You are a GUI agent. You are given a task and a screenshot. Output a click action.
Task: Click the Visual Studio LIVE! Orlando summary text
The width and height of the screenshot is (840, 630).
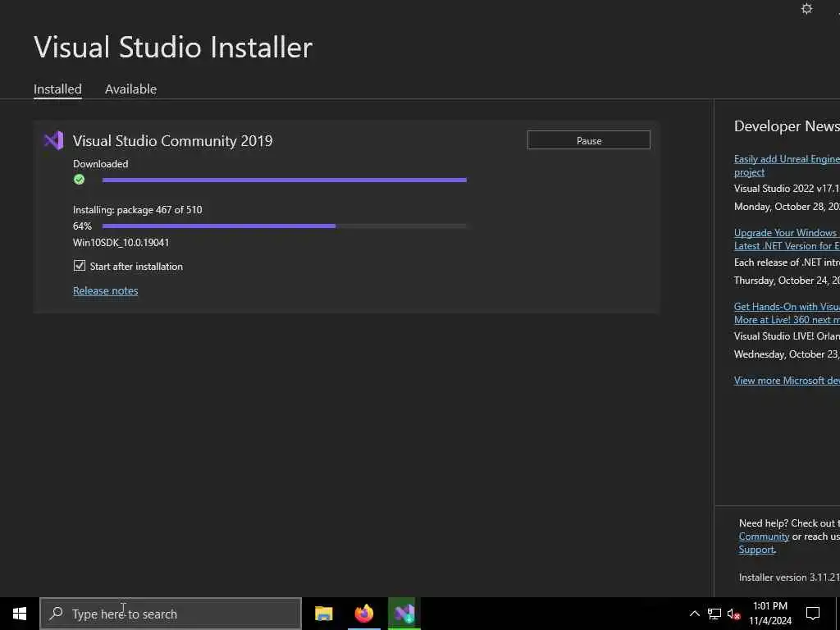[787, 336]
